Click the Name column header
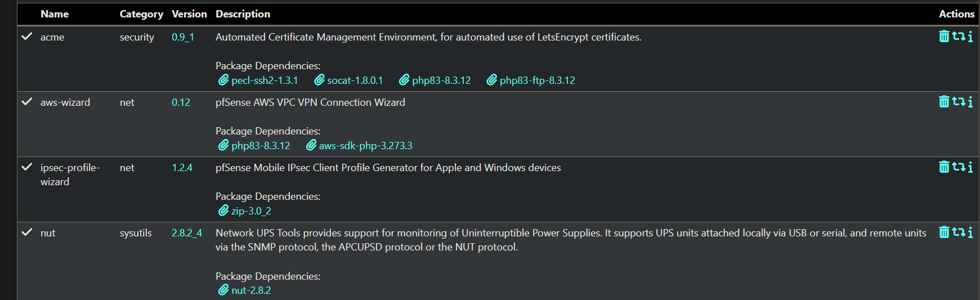The width and height of the screenshot is (980, 300). click(55, 14)
